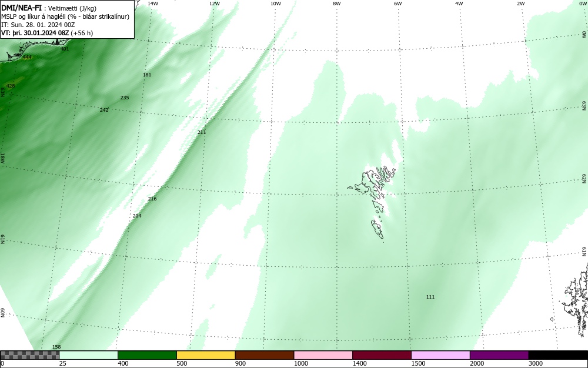Viewport: 588px width, 368px height.
Task: Click the 8W longitude label
Action: (337, 4)
